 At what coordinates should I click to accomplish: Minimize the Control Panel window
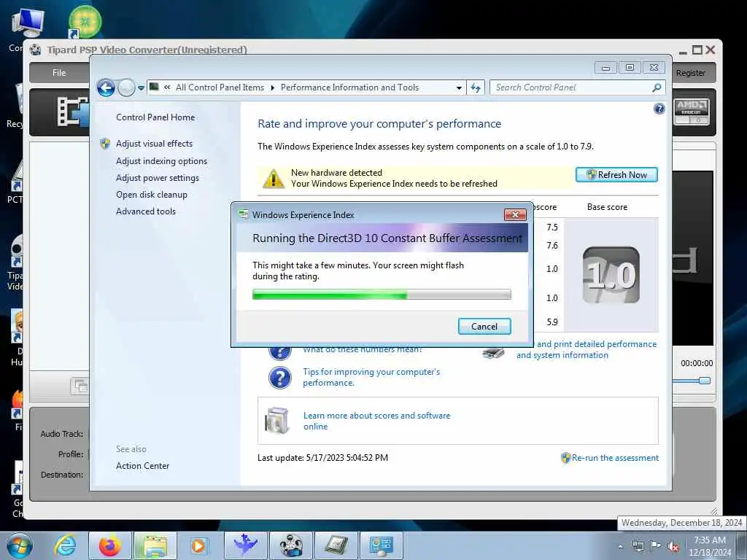[x=605, y=68]
